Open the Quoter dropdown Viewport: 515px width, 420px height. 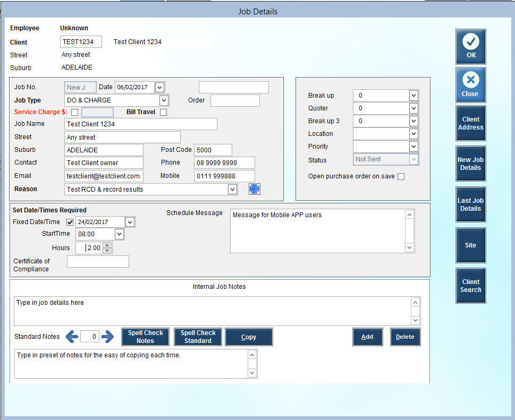pos(413,108)
